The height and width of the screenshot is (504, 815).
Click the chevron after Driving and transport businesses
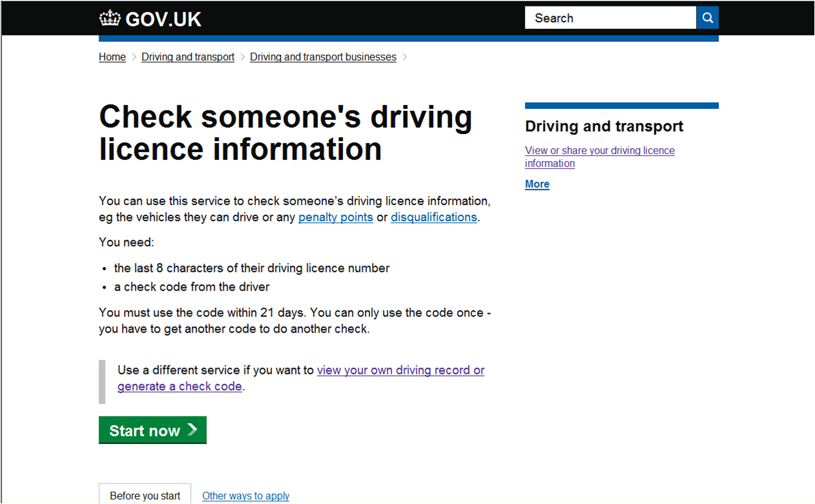coord(405,57)
